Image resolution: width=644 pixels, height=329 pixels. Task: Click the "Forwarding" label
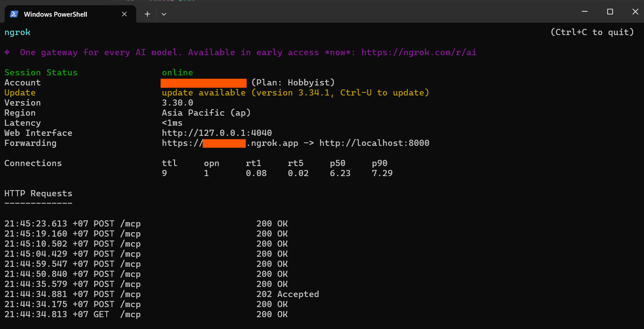pos(31,143)
